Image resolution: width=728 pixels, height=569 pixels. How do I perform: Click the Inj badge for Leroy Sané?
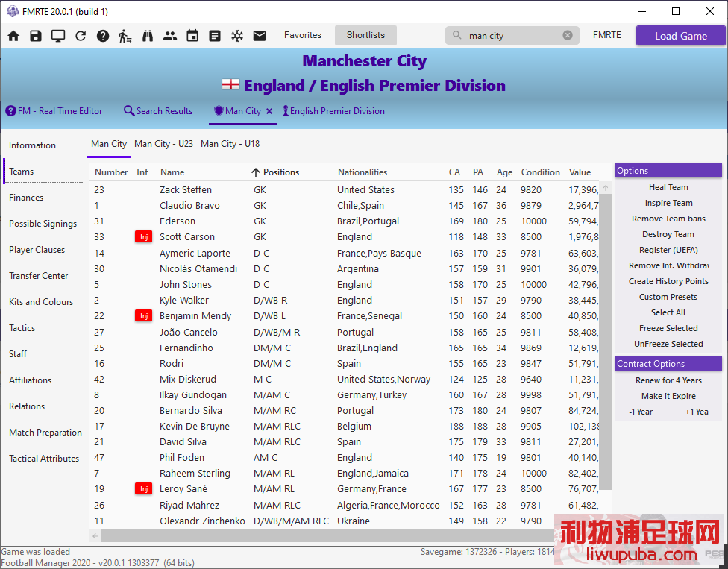tap(143, 489)
